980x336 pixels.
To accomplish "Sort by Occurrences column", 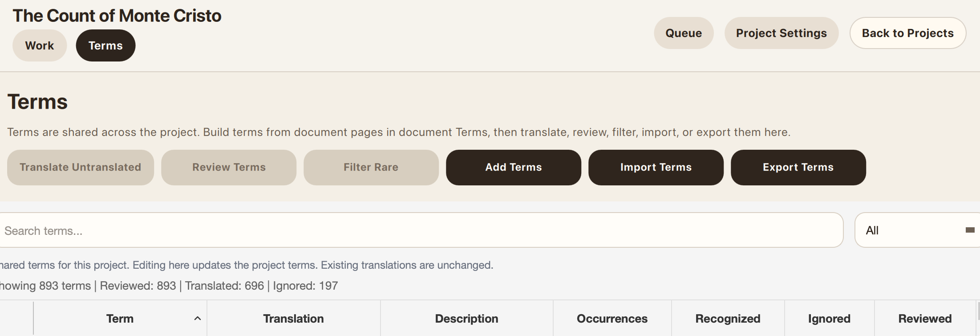I will [612, 319].
